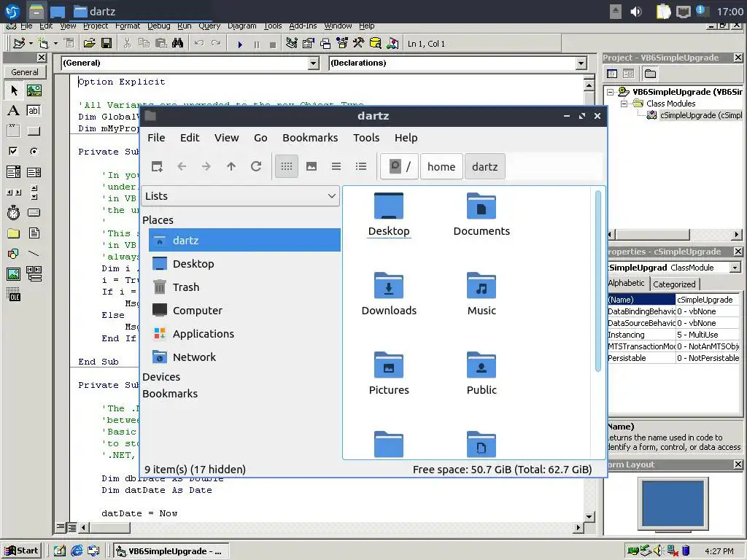Select Computer in Places sidebar

(x=244, y=311)
